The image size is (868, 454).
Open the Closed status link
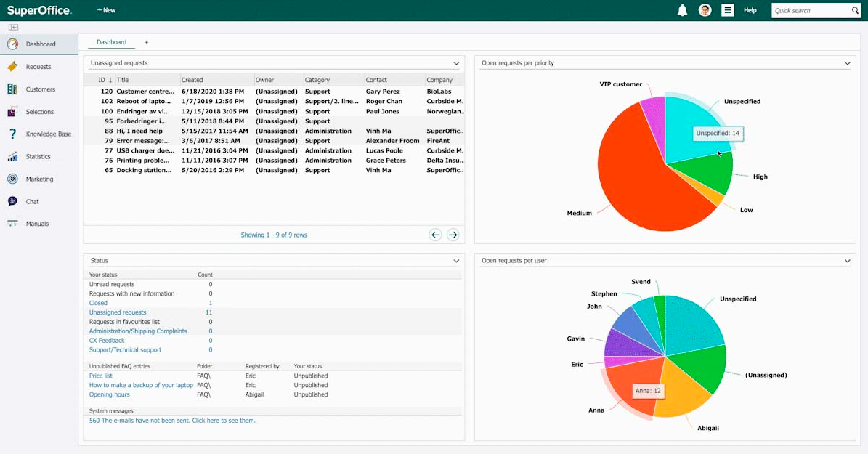pos(98,303)
